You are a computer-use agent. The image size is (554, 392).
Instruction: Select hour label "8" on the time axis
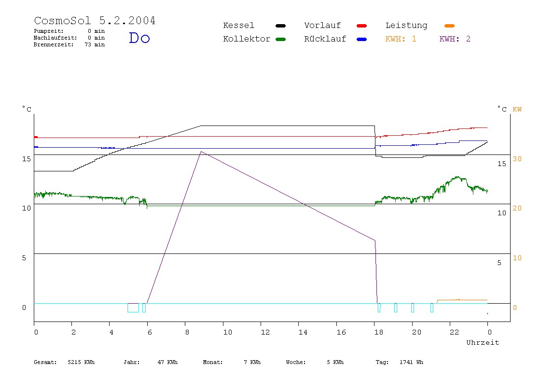(187, 332)
